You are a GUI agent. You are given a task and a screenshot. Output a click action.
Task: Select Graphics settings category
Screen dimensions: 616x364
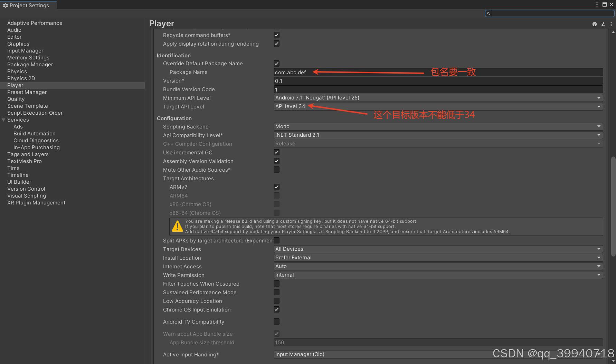(18, 44)
